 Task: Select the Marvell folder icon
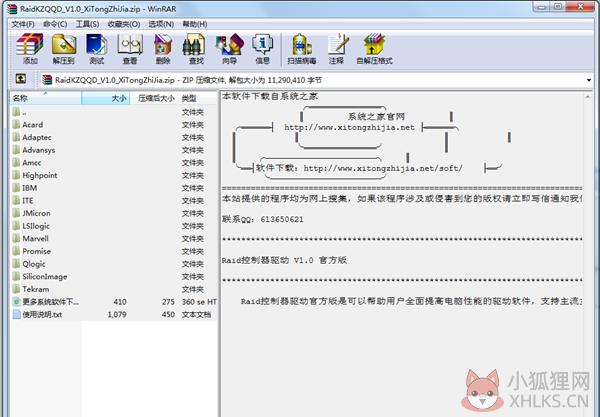pyautogui.click(x=16, y=238)
